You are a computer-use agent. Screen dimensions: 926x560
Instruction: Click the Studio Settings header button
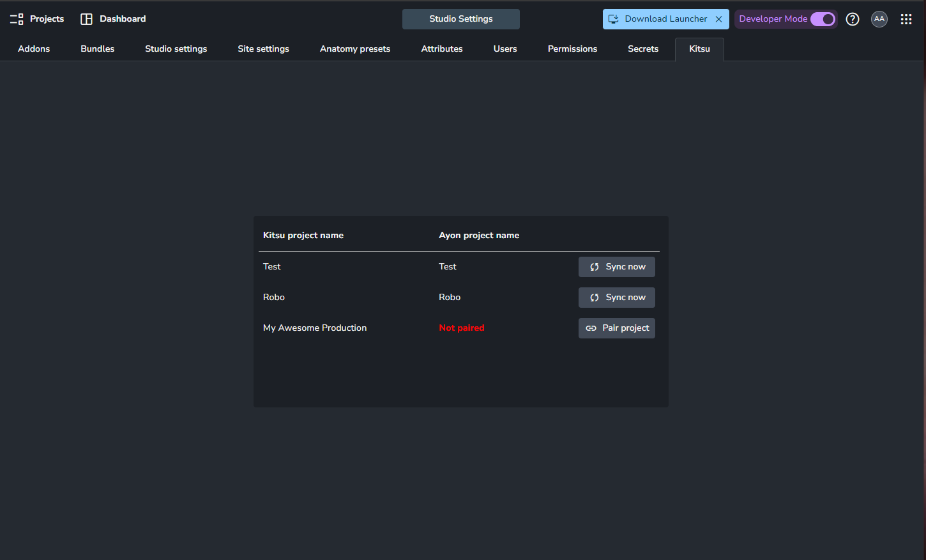click(461, 19)
